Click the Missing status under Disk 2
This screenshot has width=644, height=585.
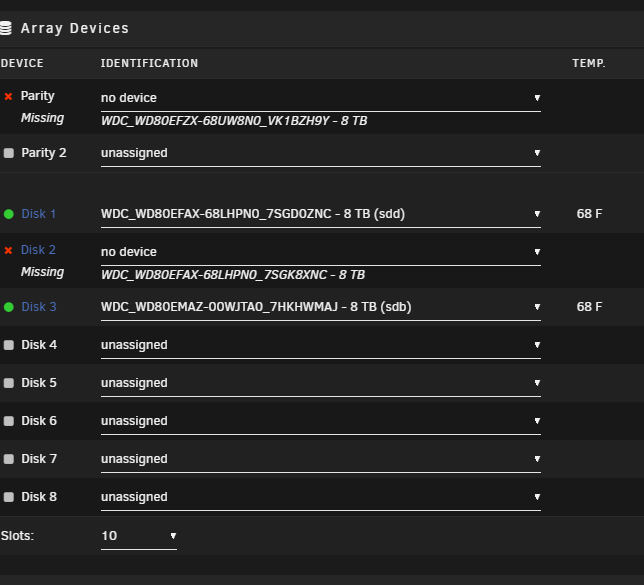[x=42, y=272]
